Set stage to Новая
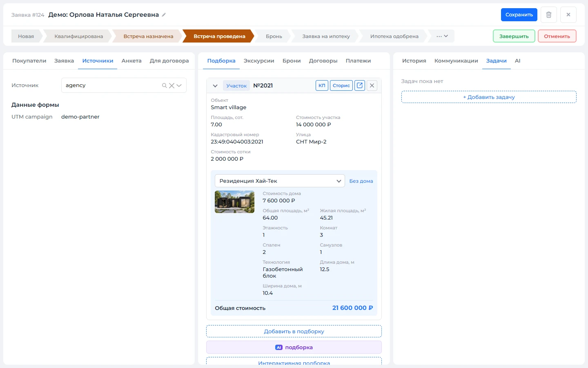Image resolution: width=588 pixels, height=368 pixels. (26, 36)
